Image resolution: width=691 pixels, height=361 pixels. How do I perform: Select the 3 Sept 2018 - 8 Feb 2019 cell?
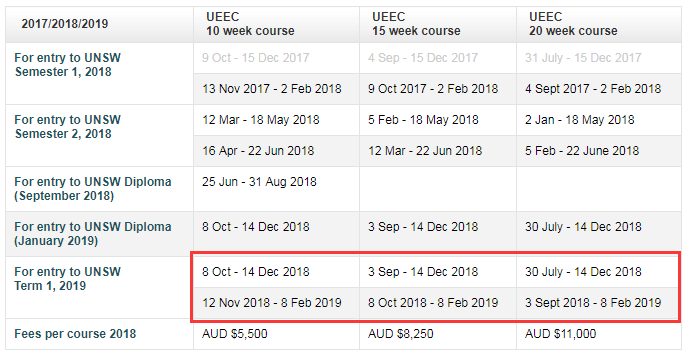point(593,303)
